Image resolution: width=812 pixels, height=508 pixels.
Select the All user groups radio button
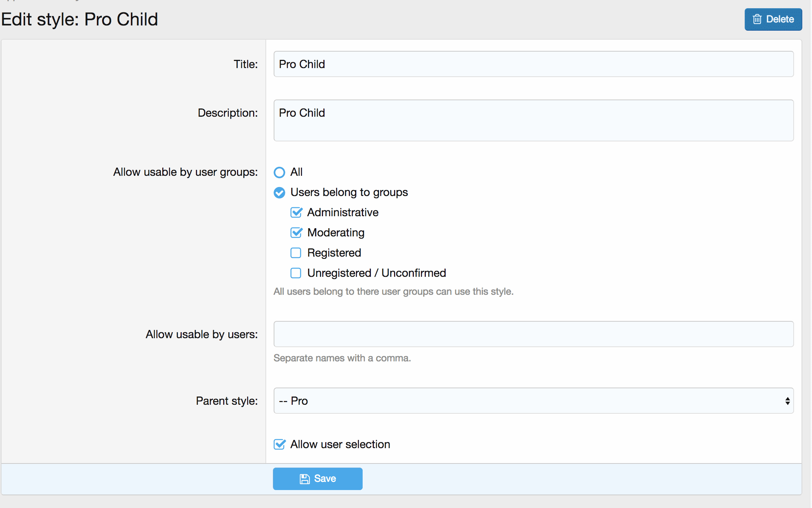(x=279, y=172)
